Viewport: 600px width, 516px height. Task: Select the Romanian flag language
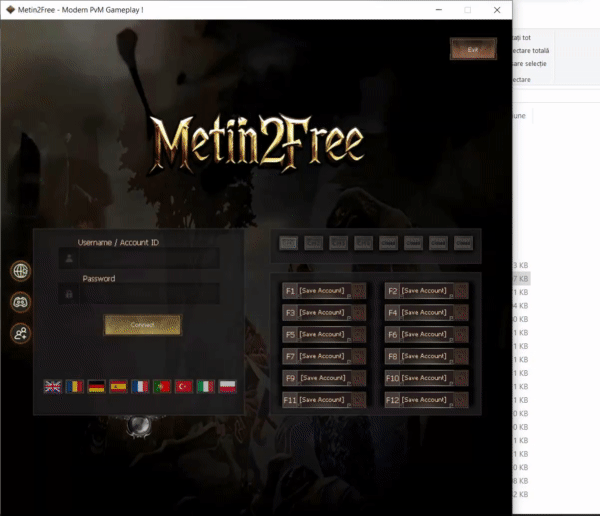[x=75, y=387]
